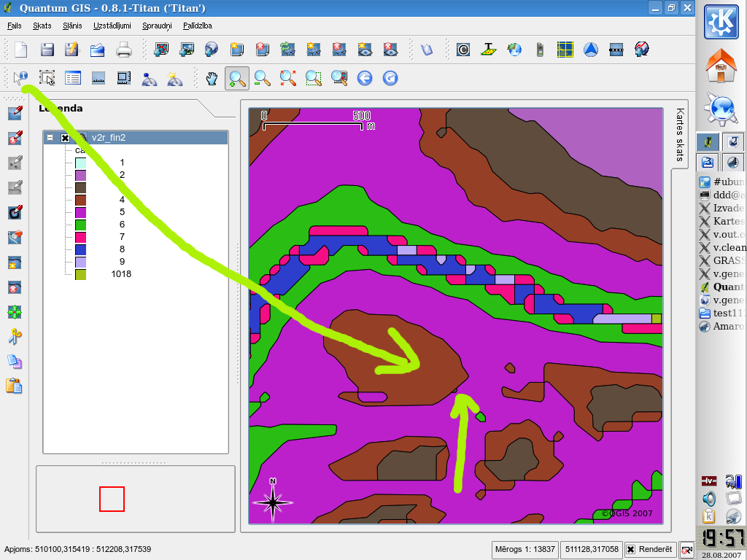747x560 pixels.
Task: Activate the Zoom In tool
Action: tap(237, 78)
